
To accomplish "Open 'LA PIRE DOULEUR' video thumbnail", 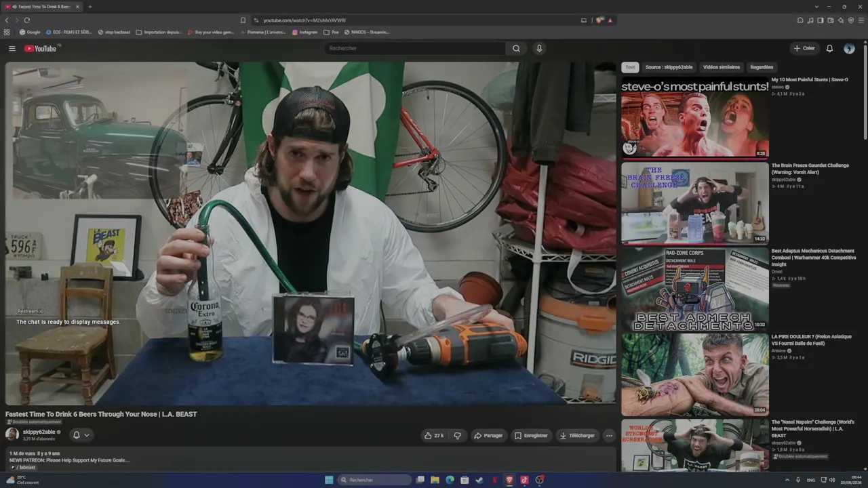I will click(695, 374).
